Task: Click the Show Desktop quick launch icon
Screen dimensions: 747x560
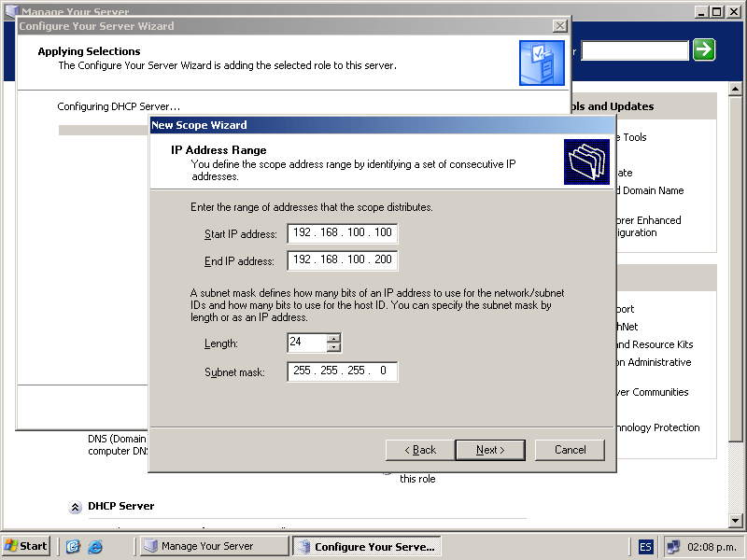Action: [x=73, y=546]
